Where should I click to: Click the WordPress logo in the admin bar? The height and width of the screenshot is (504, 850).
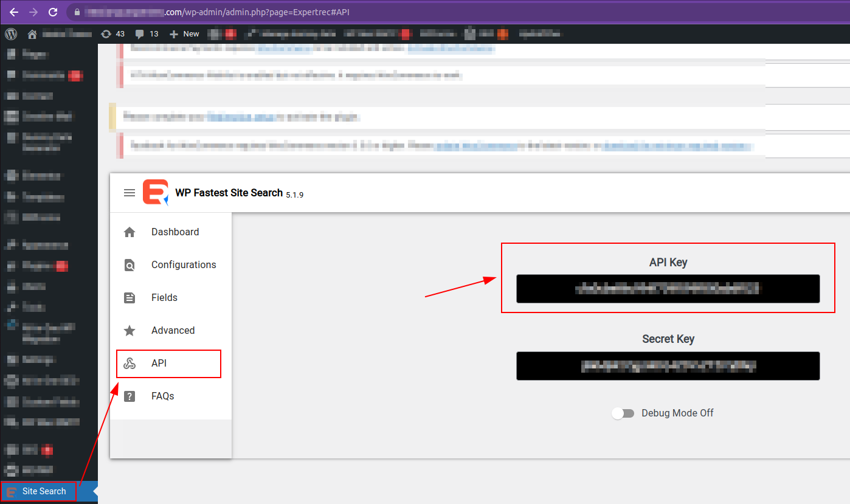click(10, 33)
